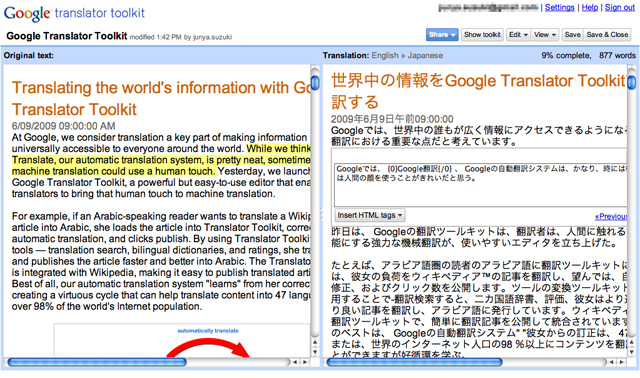Screen dimensions: 640x378
Task: Click the 'For example, if an Arabic-speaking reader' paragraph
Action: click(161, 261)
